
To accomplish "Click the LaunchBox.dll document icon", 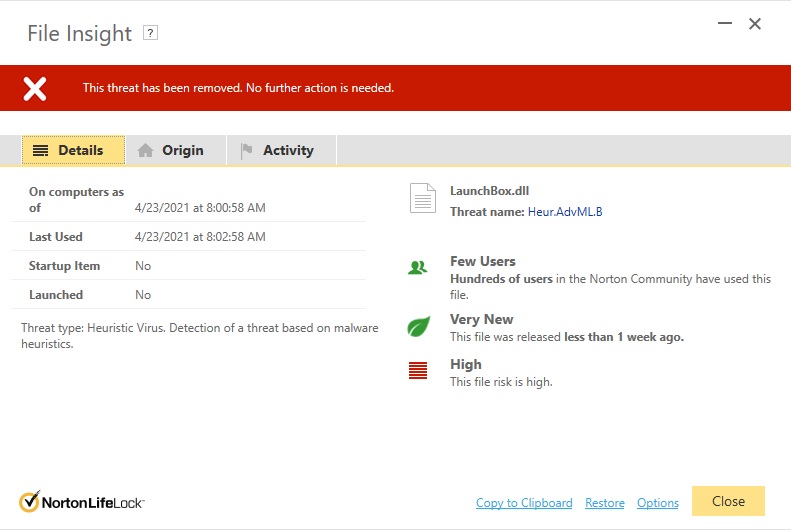I will point(423,198).
